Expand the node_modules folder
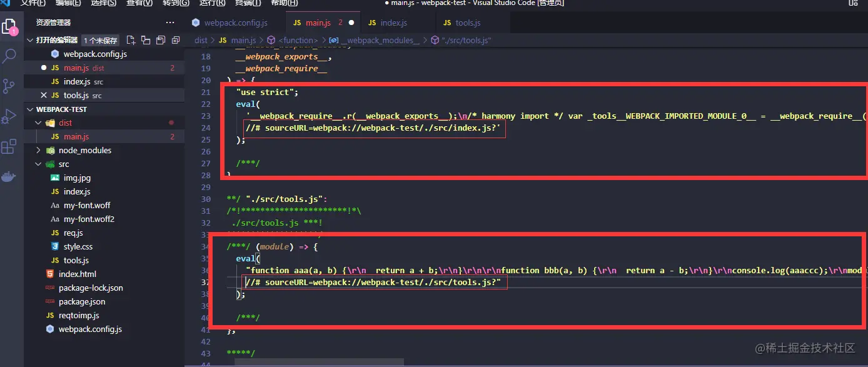The width and height of the screenshot is (868, 367). coord(38,150)
